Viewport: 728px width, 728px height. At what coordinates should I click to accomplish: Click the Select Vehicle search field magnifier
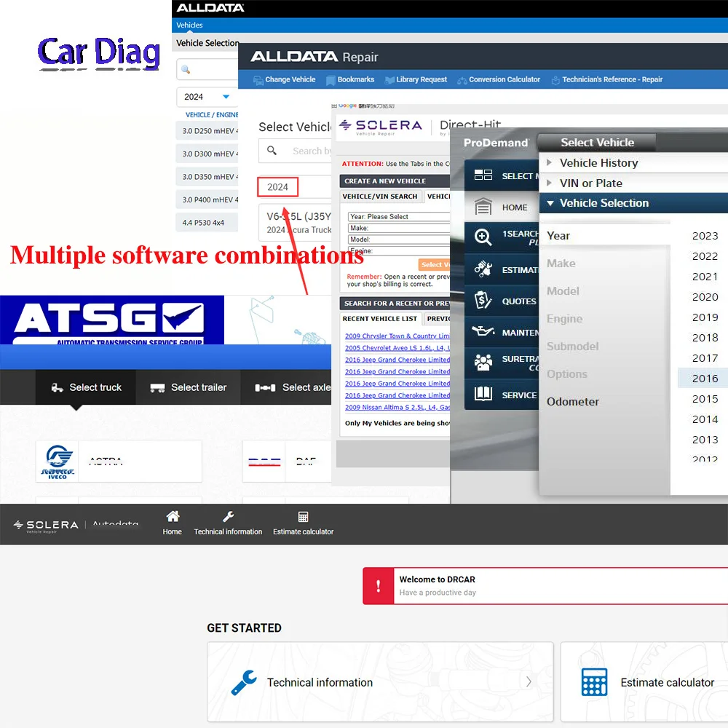(x=272, y=151)
